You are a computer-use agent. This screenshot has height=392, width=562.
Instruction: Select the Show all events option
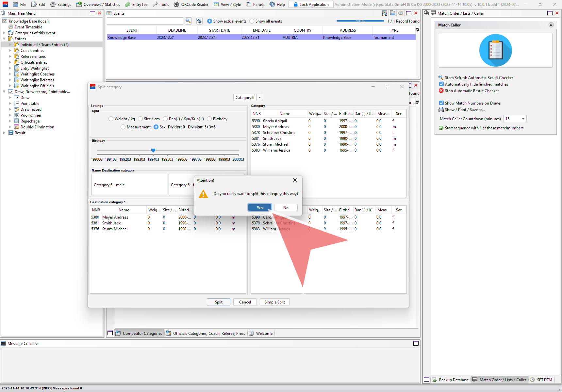pos(252,21)
